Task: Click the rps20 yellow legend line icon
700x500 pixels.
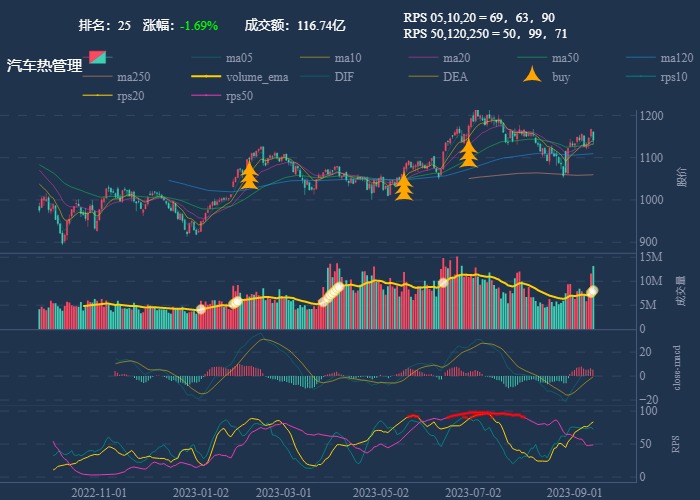Action: tap(98, 96)
